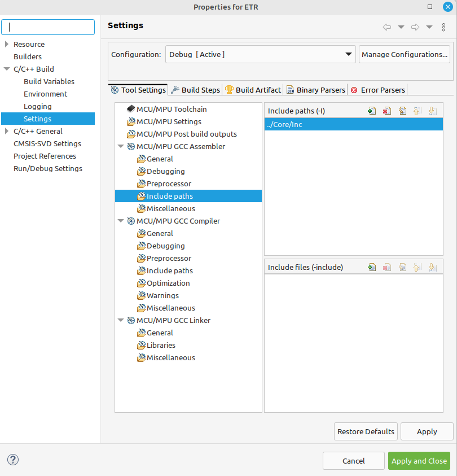Click Restore Defaults button
The image size is (457, 476).
click(366, 431)
